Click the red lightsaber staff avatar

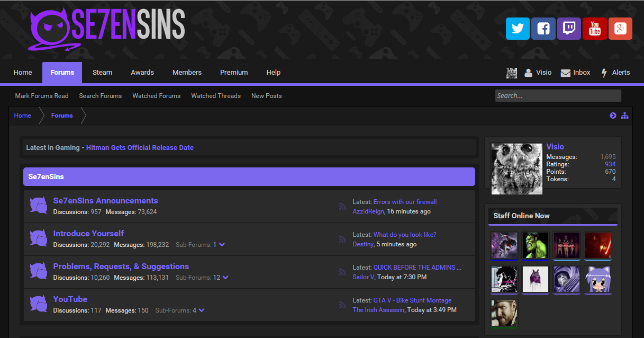click(x=598, y=245)
